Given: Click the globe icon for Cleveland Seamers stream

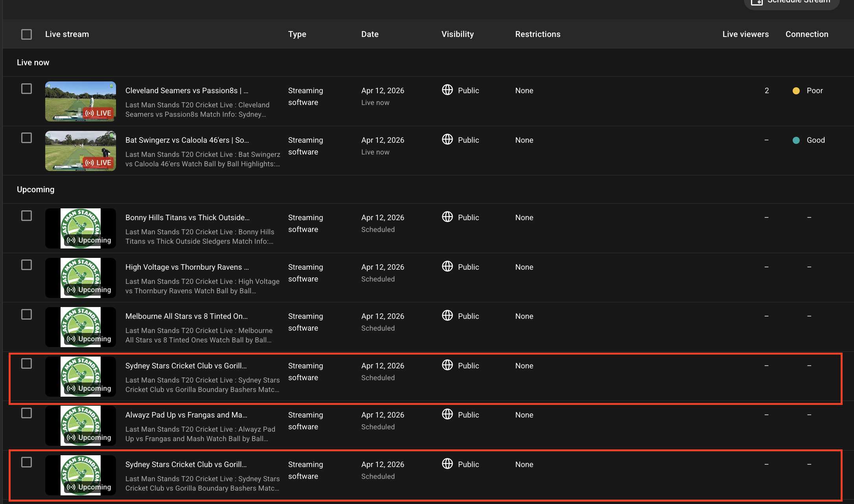Looking at the screenshot, I should tap(447, 90).
